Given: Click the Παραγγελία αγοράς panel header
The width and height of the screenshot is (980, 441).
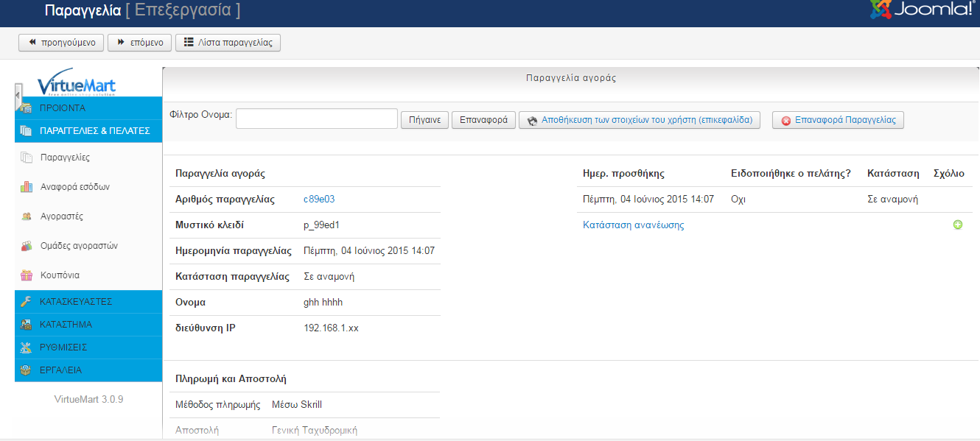Looking at the screenshot, I should [571, 77].
